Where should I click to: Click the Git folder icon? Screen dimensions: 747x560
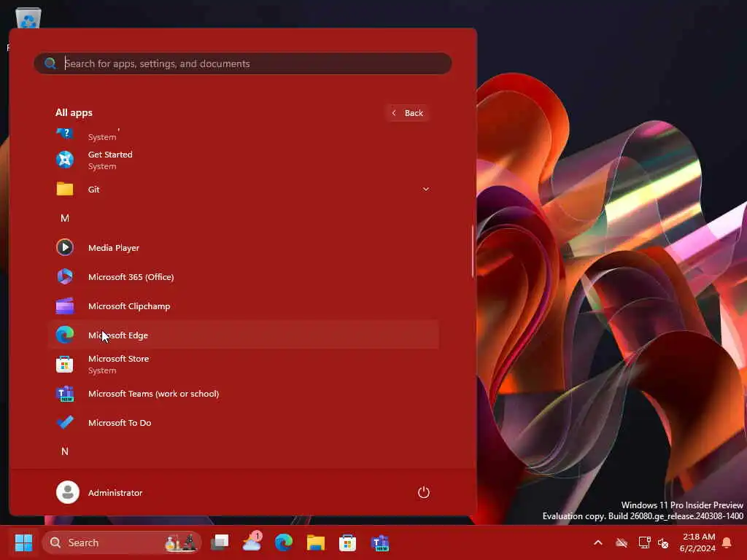pos(65,189)
